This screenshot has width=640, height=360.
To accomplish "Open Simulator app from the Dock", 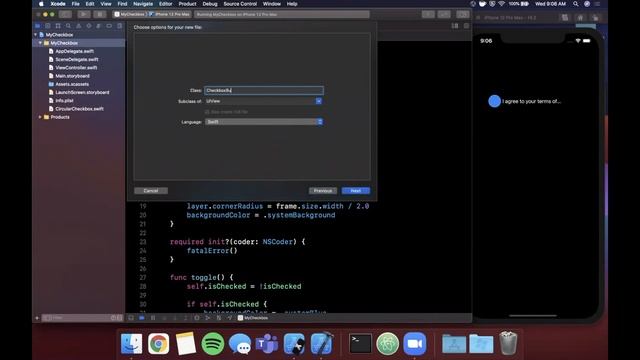I will point(294,343).
